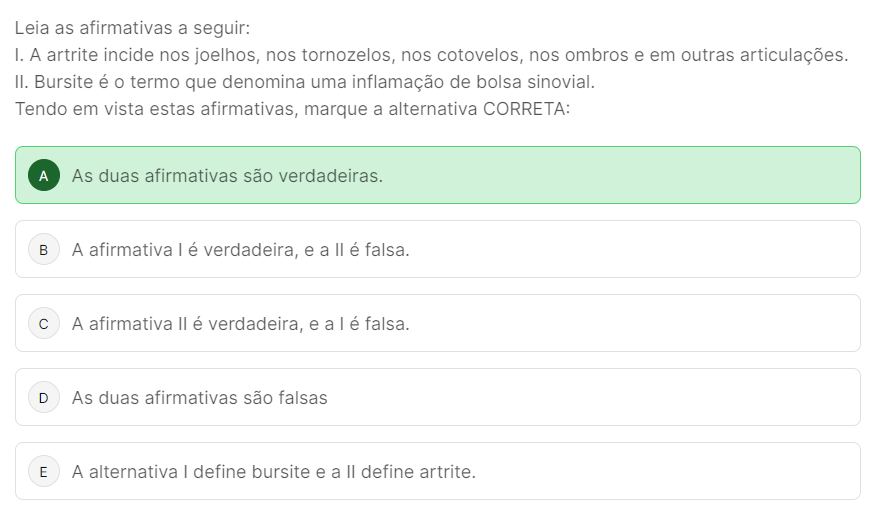Select the 'As duas afirmativas são falsas' answer
Image resolution: width=877 pixels, height=508 pixels.
coord(199,398)
